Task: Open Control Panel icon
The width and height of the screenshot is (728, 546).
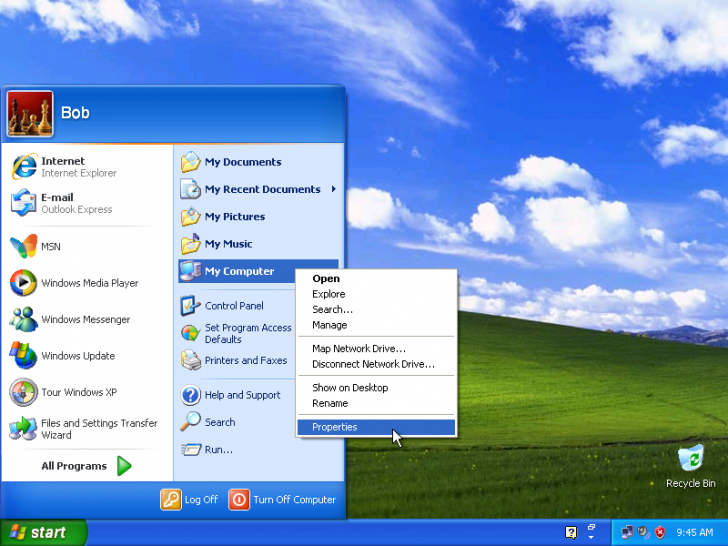Action: (x=190, y=306)
